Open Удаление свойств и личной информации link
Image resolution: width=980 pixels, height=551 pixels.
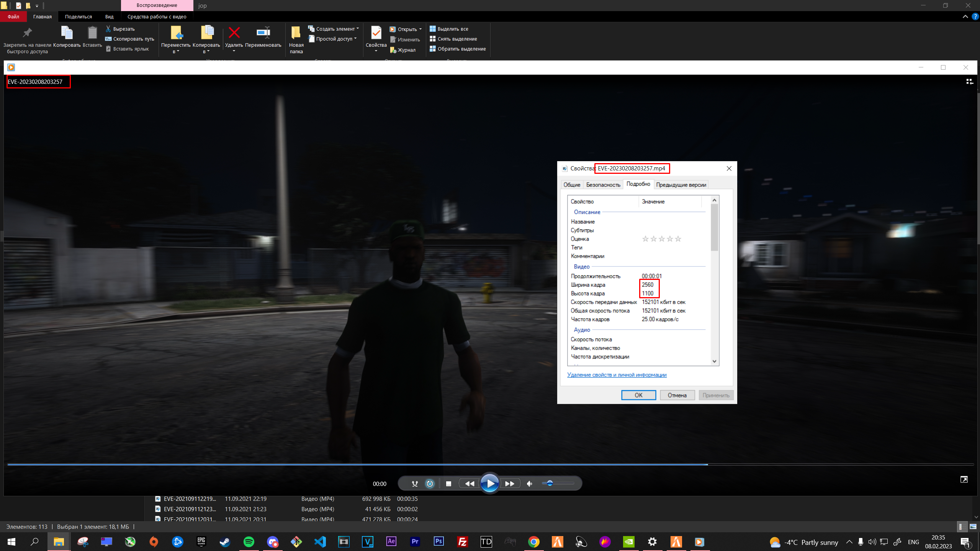(617, 375)
